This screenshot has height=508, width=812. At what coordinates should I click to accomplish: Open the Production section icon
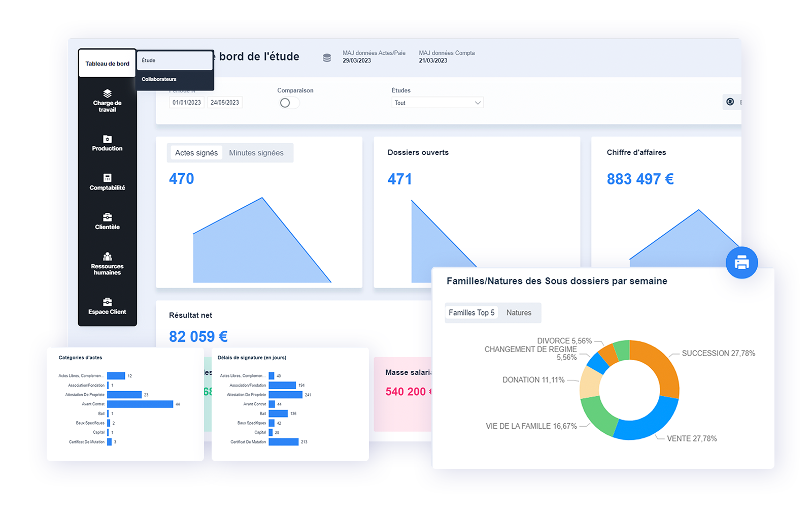[x=107, y=139]
